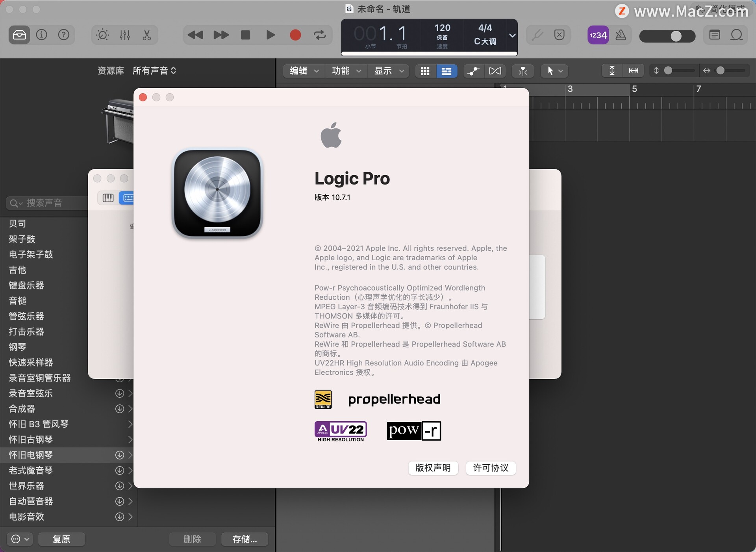Screen dimensions: 756x552
Task: Open the Editors scissors button
Action: [147, 35]
